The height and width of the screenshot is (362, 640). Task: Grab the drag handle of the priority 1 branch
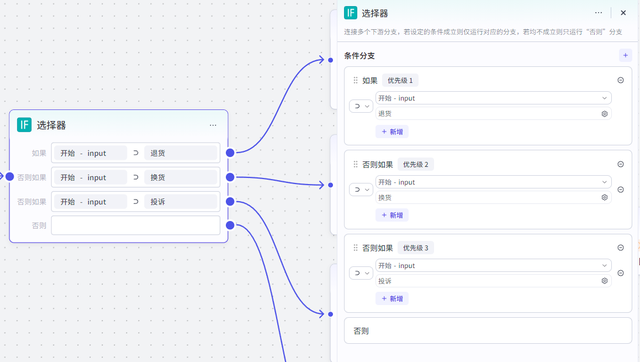pos(356,80)
